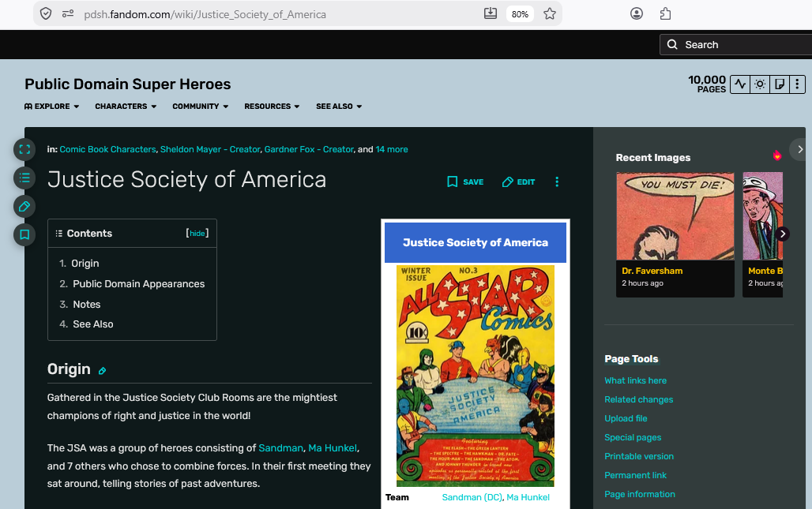Open Comic Book Characters category link

point(107,149)
